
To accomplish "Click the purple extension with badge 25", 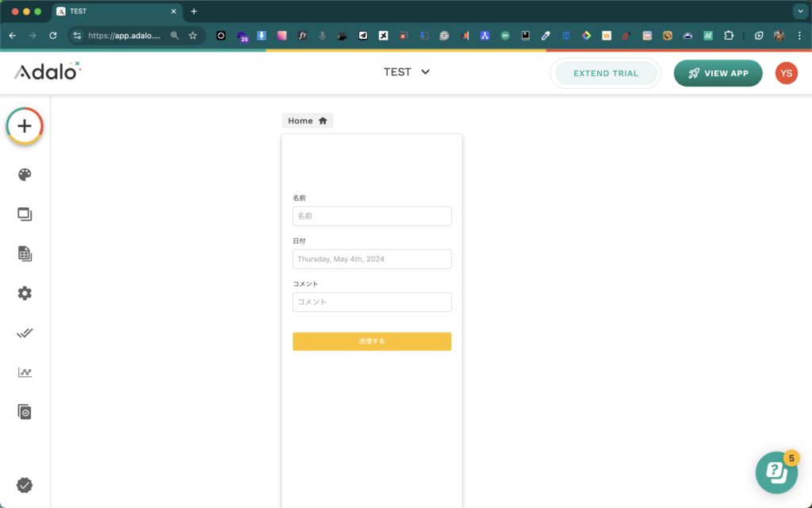I will (x=242, y=37).
